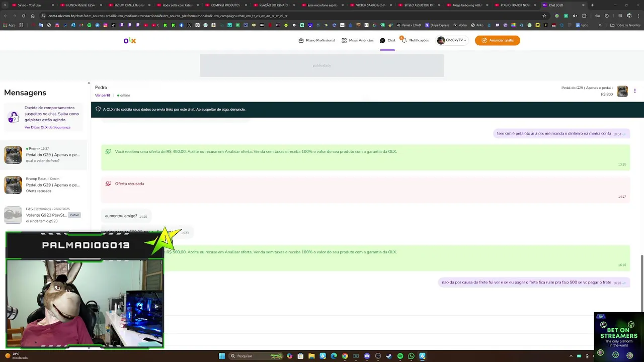Show hidden system tray icons
This screenshot has width=644, height=362.
point(571,356)
